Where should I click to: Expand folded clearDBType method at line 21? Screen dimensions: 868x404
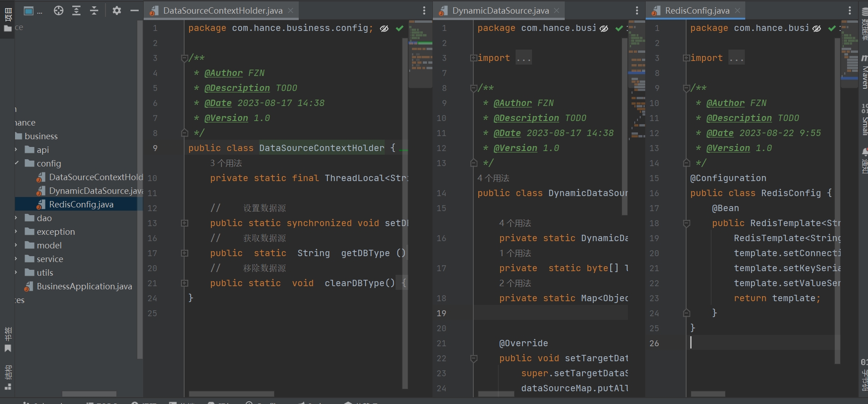185,283
